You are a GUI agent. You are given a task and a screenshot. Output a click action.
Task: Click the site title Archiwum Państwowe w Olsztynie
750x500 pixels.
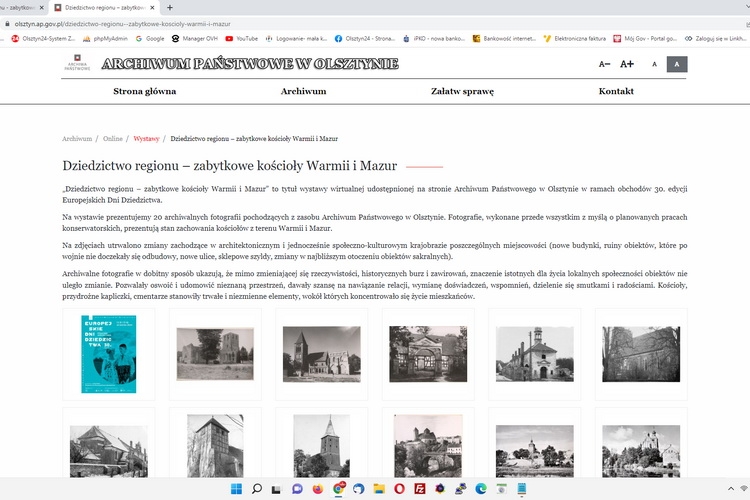(250, 64)
